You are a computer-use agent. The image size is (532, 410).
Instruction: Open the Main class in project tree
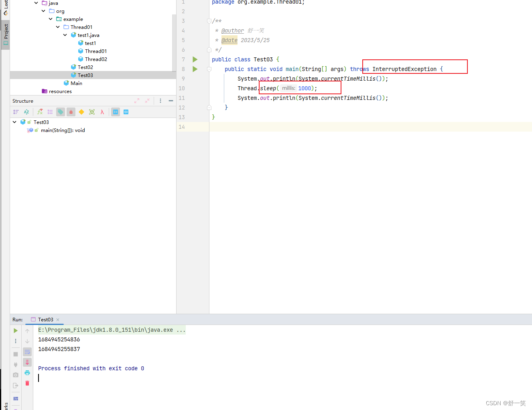pyautogui.click(x=76, y=83)
